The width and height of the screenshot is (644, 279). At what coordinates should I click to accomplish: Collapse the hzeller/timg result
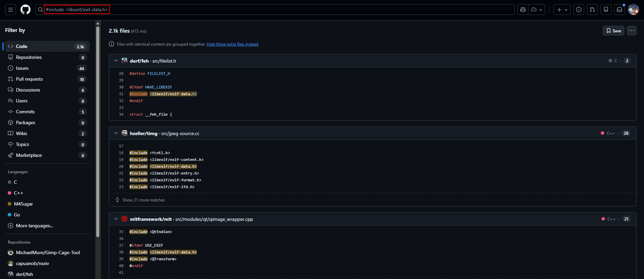(116, 133)
